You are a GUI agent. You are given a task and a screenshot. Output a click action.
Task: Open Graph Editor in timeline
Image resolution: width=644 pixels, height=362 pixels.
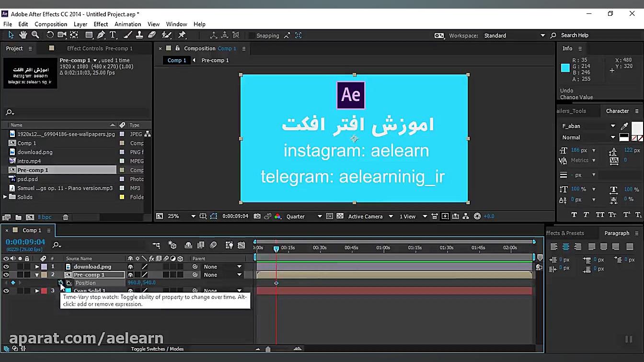click(242, 245)
